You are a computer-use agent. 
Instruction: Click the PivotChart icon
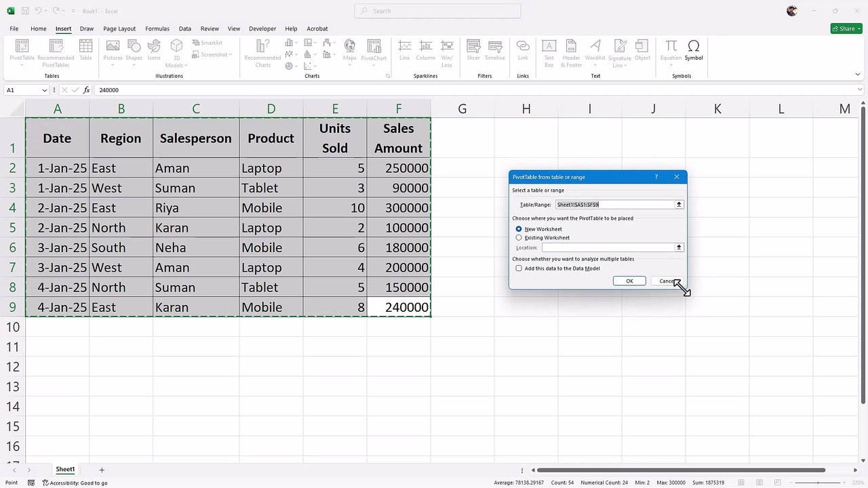pos(374,53)
